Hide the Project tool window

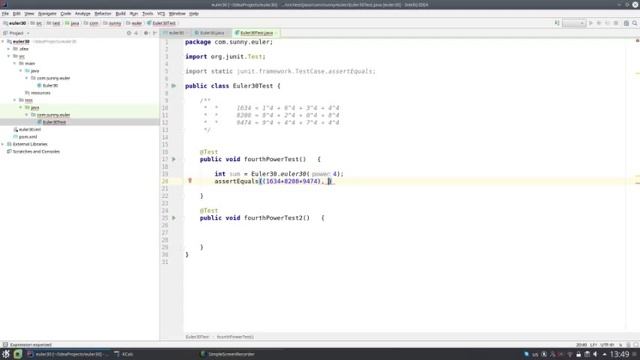154,33
